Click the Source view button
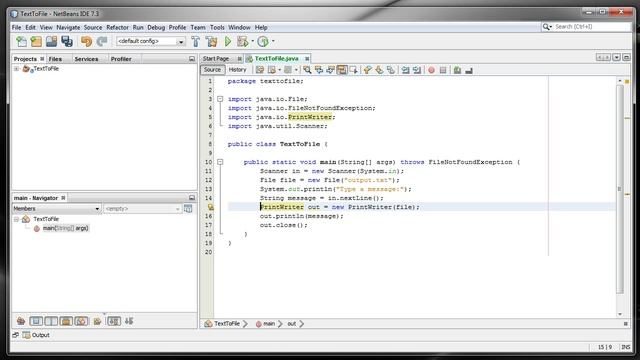This screenshot has width=640, height=360. (x=212, y=70)
